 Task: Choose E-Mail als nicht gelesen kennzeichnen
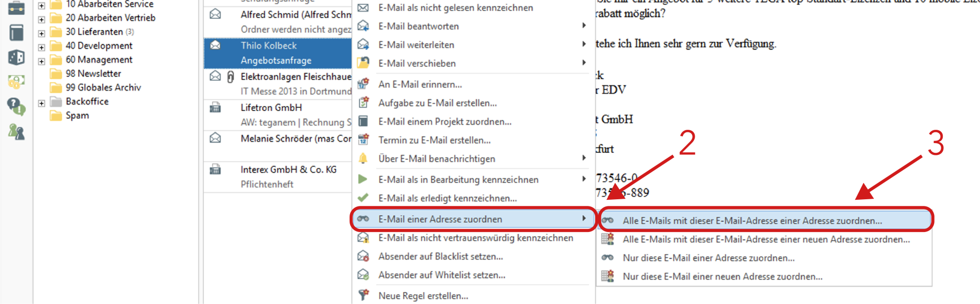(473, 8)
